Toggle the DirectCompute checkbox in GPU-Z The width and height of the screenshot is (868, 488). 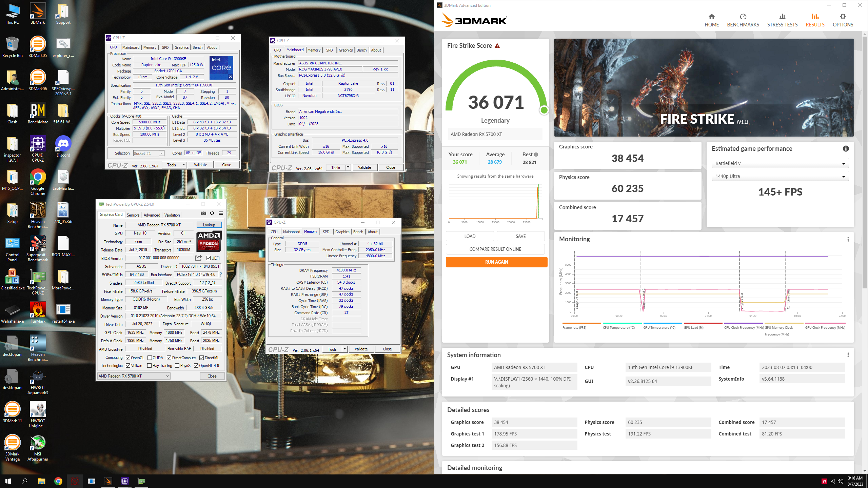pyautogui.click(x=169, y=358)
